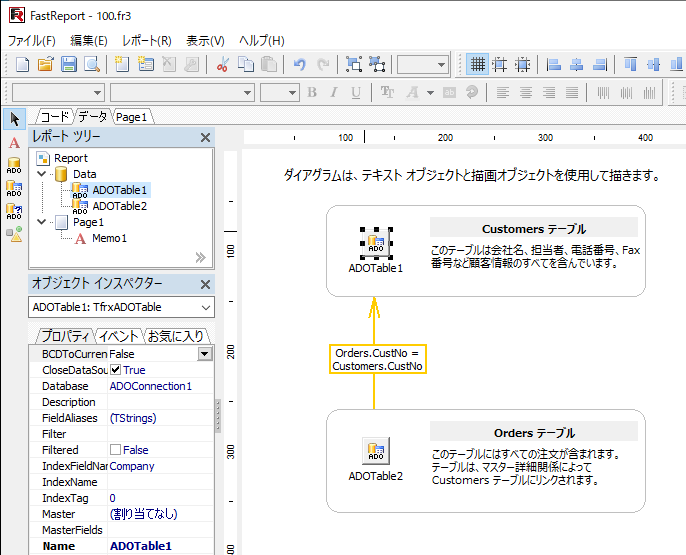Image resolution: width=686 pixels, height=555 pixels.
Task: Click the Undo arrow icon
Action: pyautogui.click(x=299, y=64)
